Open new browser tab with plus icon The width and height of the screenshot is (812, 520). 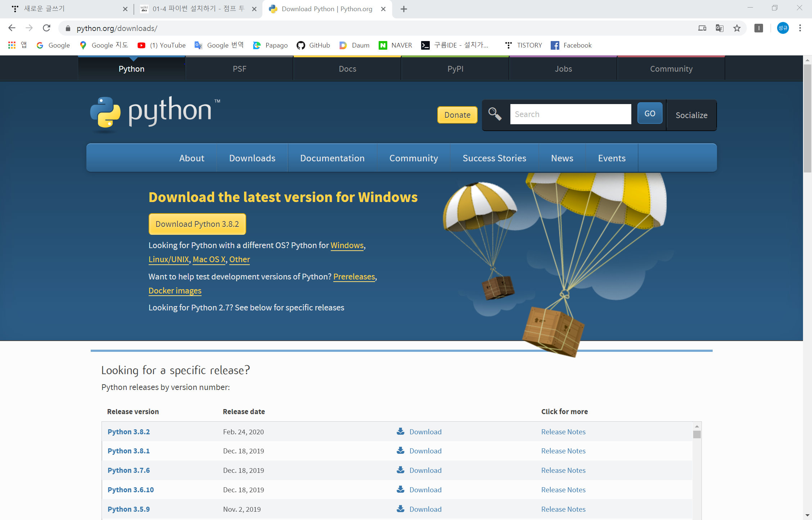pyautogui.click(x=403, y=9)
